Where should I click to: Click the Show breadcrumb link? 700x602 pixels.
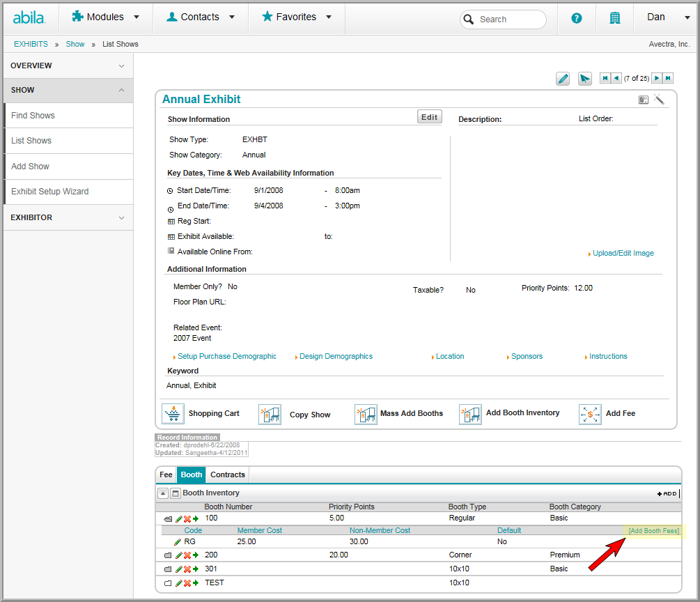(75, 44)
